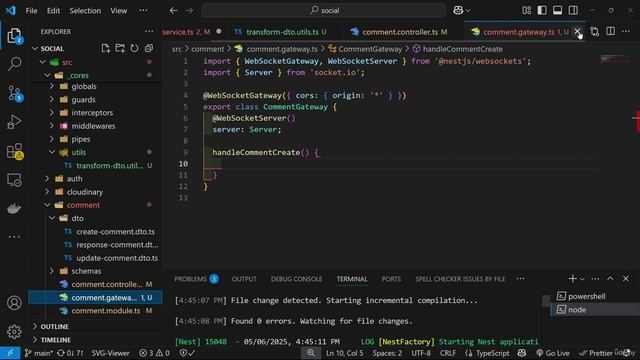Open the Remote Explorer view

14,180
